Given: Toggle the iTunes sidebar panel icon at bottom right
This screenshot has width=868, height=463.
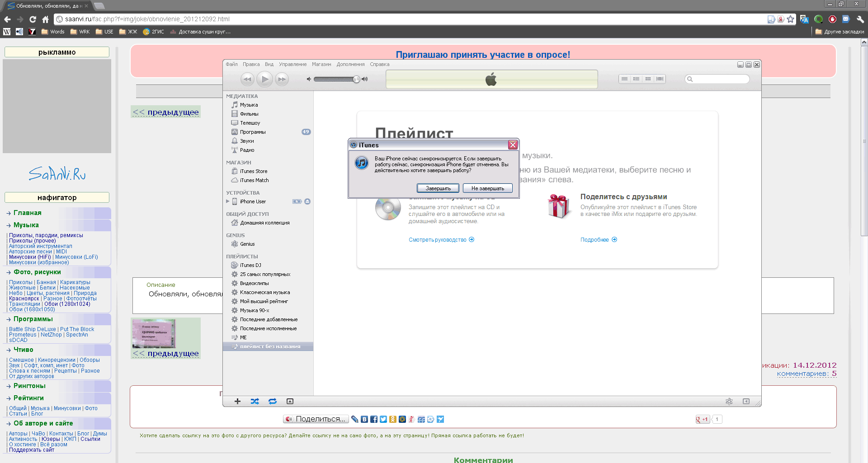Looking at the screenshot, I should 746,401.
